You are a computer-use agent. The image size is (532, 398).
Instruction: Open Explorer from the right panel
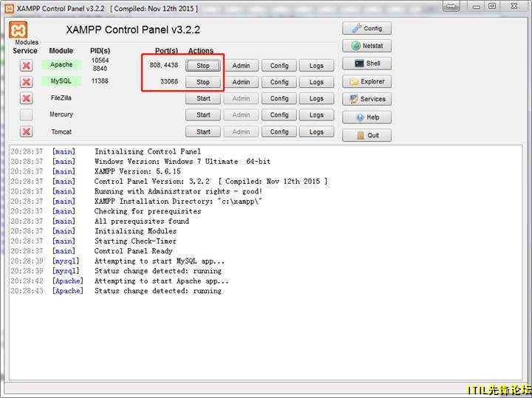click(366, 81)
